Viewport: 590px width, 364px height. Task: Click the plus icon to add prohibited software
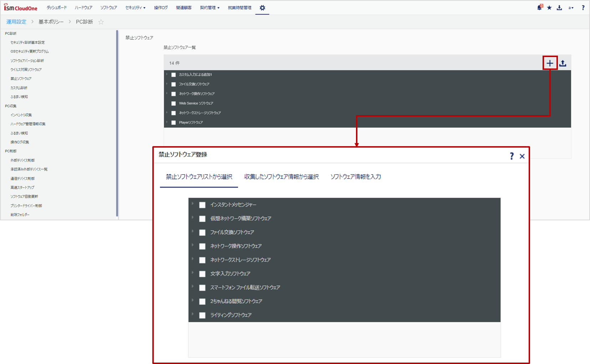click(x=550, y=63)
